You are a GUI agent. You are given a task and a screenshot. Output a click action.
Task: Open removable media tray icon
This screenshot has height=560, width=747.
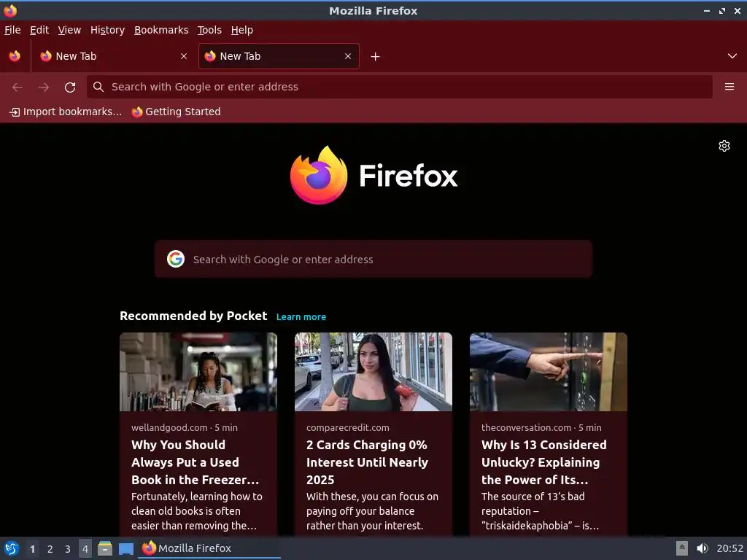[x=682, y=548]
